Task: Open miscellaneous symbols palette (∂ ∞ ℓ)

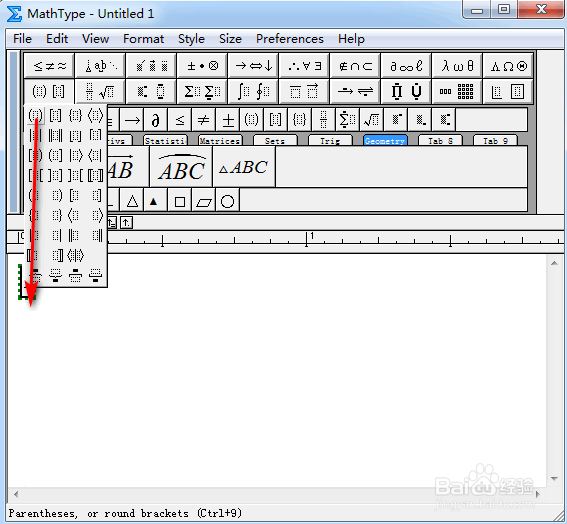Action: tap(406, 66)
